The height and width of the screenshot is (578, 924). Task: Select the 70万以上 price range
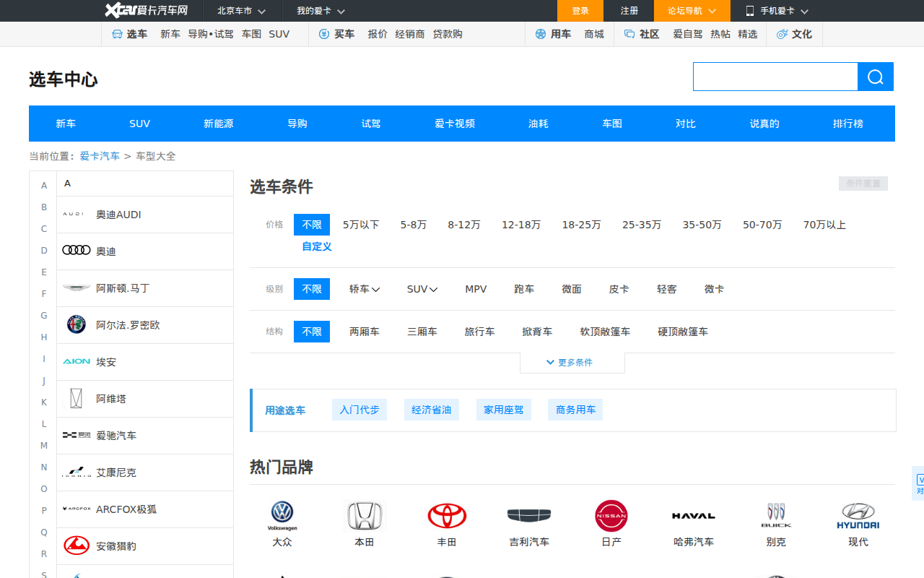(x=824, y=225)
